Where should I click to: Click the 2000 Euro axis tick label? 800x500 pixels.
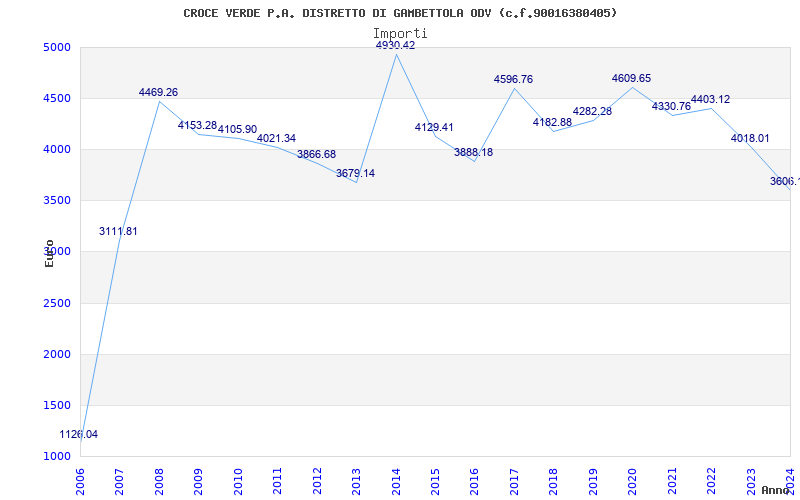(57, 355)
